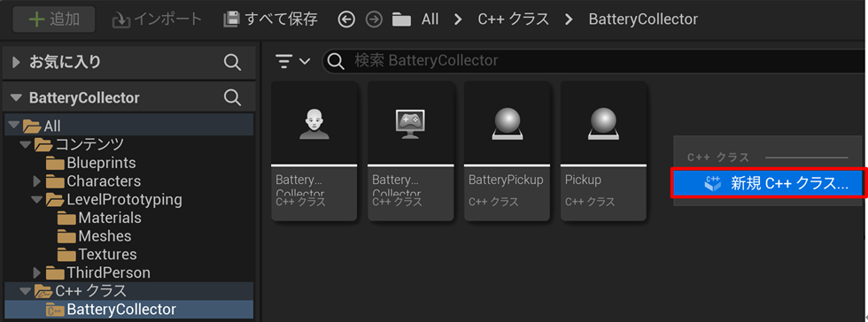Viewport: 868px width, 322px height.
Task: Select the Blueprints folder in tree
Action: (90, 164)
